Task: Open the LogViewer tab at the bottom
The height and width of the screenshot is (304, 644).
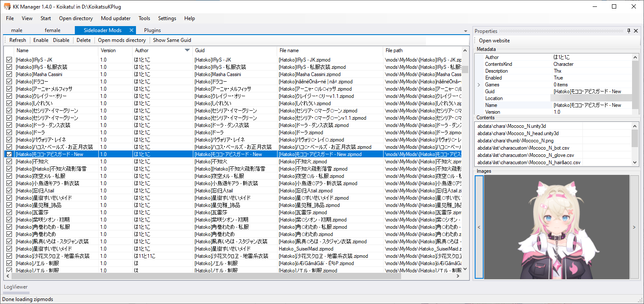Action: click(x=16, y=287)
